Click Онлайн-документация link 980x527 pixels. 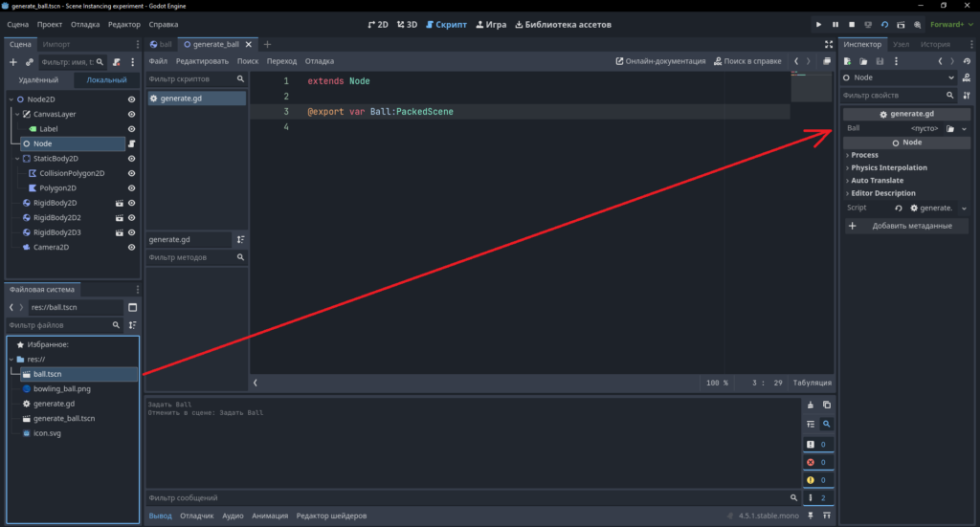pos(660,61)
